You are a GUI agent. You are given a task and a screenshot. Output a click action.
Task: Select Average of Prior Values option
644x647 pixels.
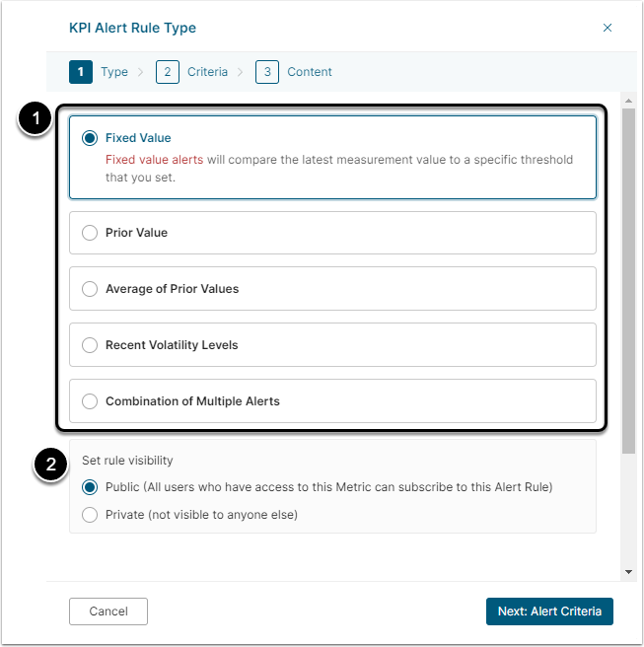click(90, 289)
